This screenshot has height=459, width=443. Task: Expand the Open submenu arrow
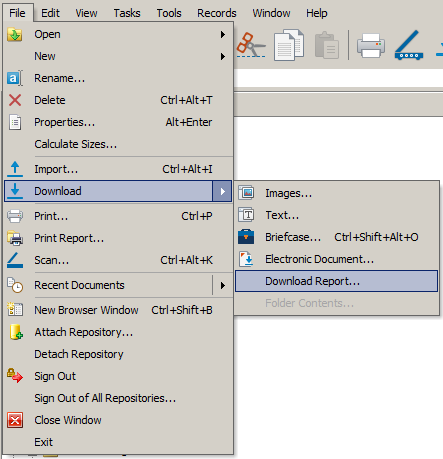pyautogui.click(x=223, y=34)
